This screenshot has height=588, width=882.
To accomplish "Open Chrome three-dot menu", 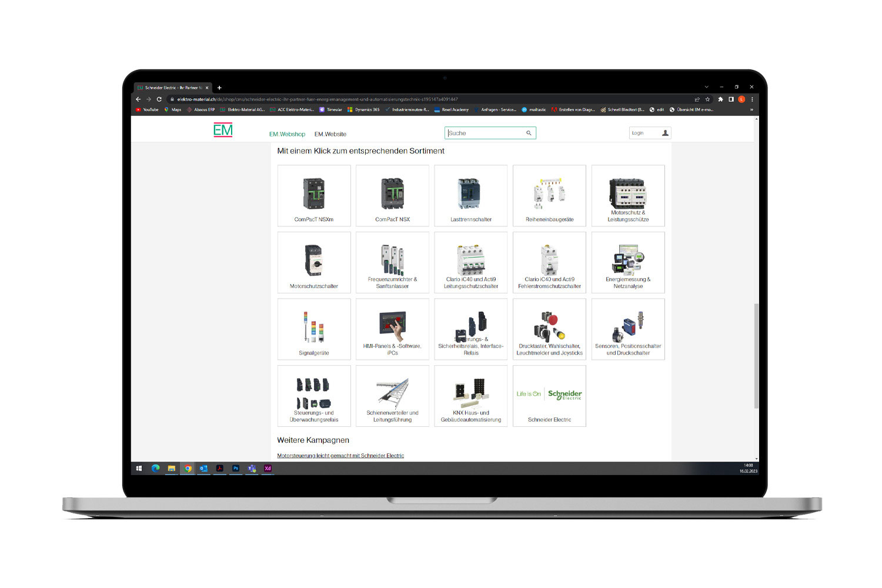I will coord(752,99).
